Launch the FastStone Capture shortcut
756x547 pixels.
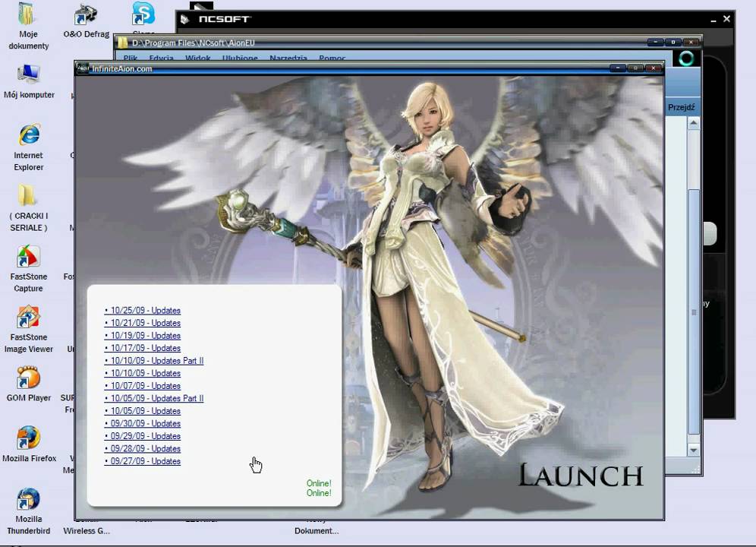pos(28,269)
